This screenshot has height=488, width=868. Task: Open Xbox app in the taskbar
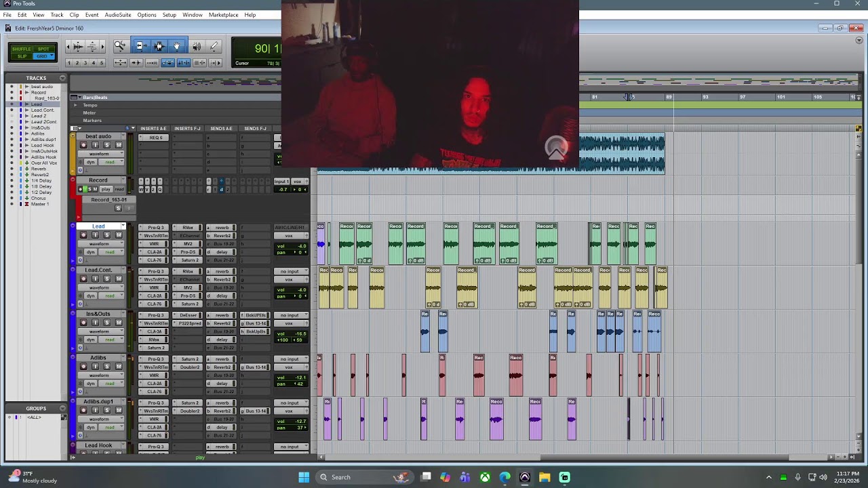(485, 477)
